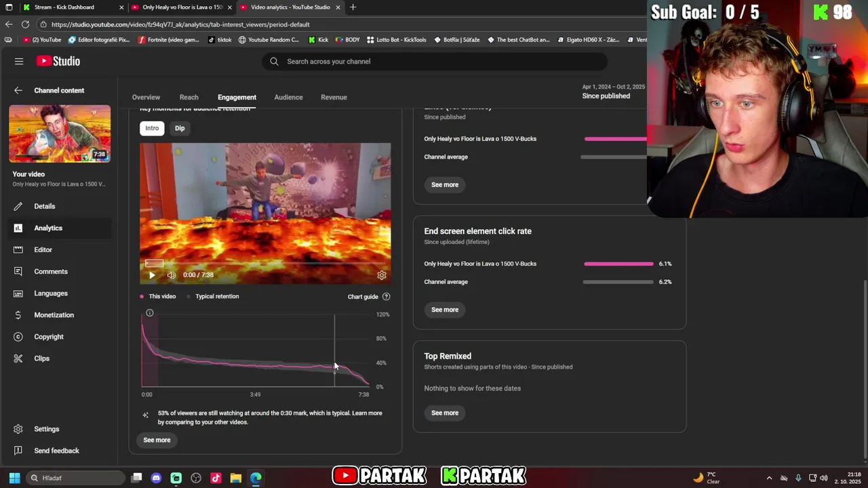Select the Analytics sidebar icon
This screenshot has height=488, width=868.
point(18,228)
